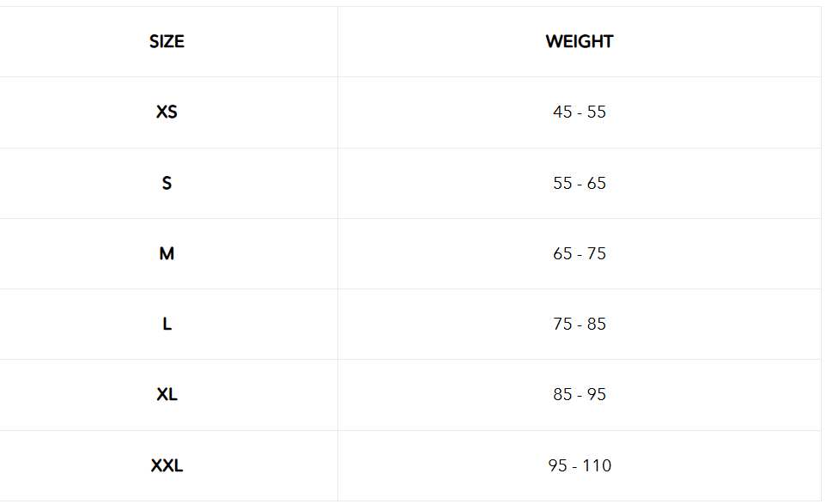This screenshot has width=826, height=504.
Task: Click the 85 - 95 weight value
Action: tap(580, 395)
